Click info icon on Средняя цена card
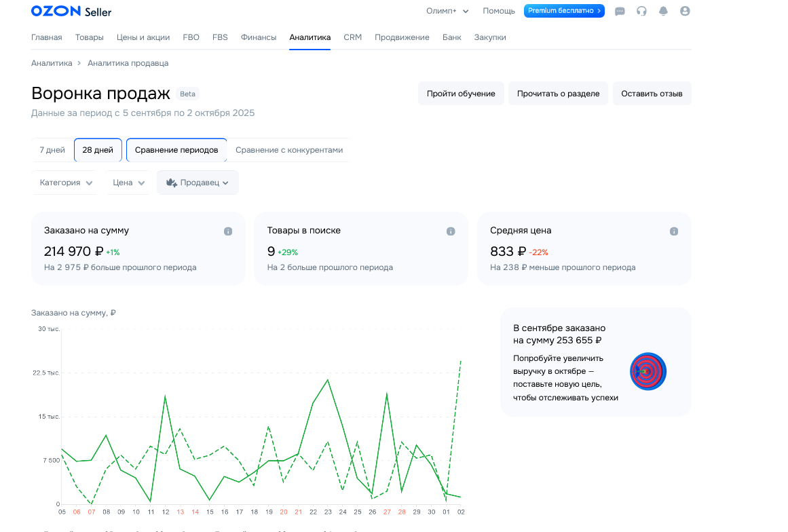Viewport: 788px width, 532px height. coord(674,231)
